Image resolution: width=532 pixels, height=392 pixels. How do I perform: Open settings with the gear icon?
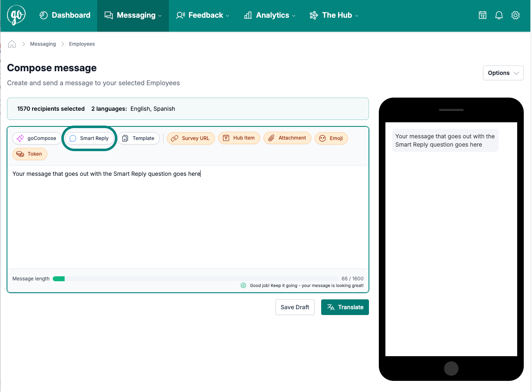coord(515,15)
